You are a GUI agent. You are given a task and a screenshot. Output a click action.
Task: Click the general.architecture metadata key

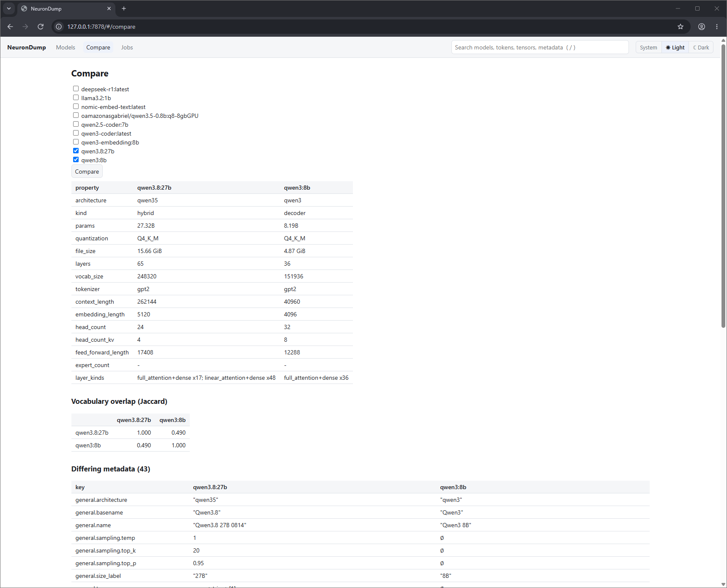101,500
